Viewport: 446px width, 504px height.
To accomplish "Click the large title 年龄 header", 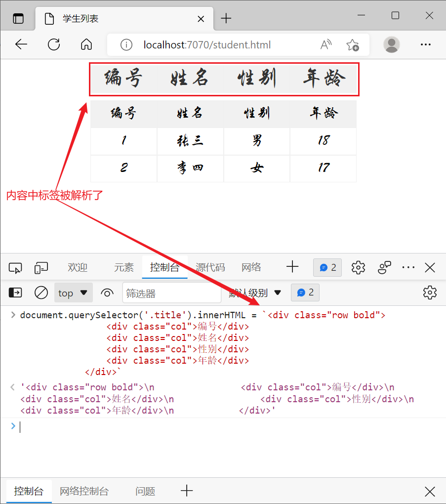I will pyautogui.click(x=324, y=79).
